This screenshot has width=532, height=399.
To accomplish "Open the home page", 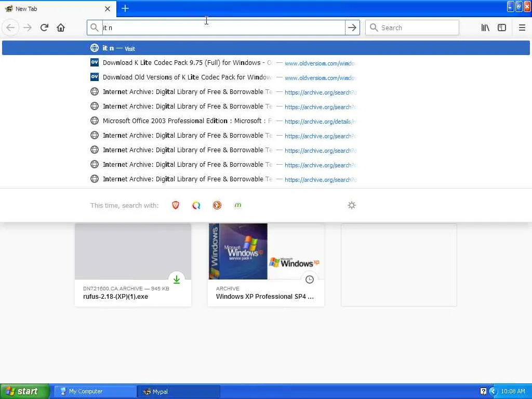I will [x=61, y=28].
